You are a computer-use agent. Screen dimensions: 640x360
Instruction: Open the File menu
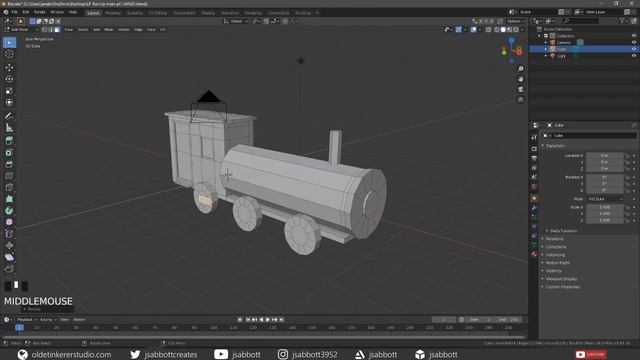tap(15, 13)
